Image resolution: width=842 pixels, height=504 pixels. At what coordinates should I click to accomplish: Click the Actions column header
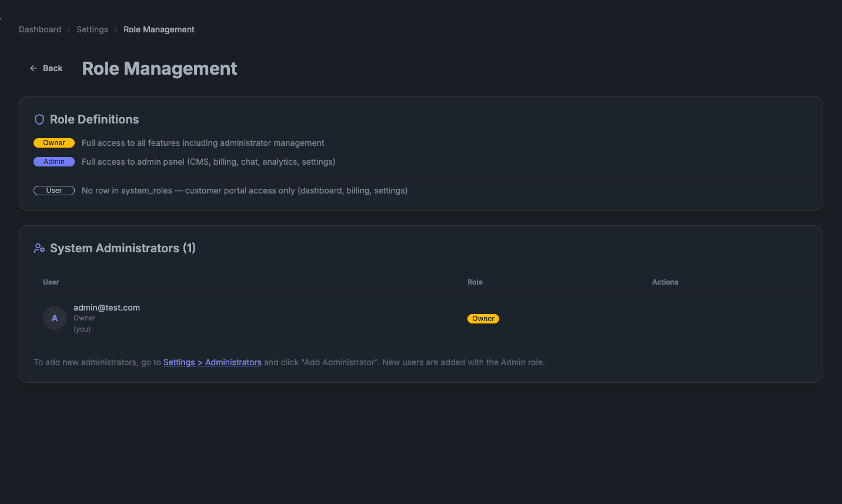pyautogui.click(x=665, y=282)
